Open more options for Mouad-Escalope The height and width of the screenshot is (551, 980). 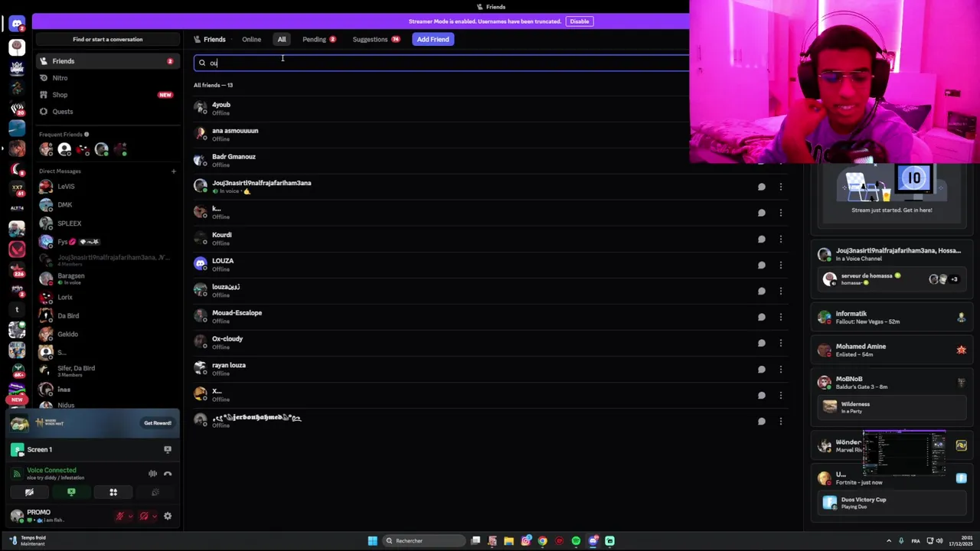[780, 317]
